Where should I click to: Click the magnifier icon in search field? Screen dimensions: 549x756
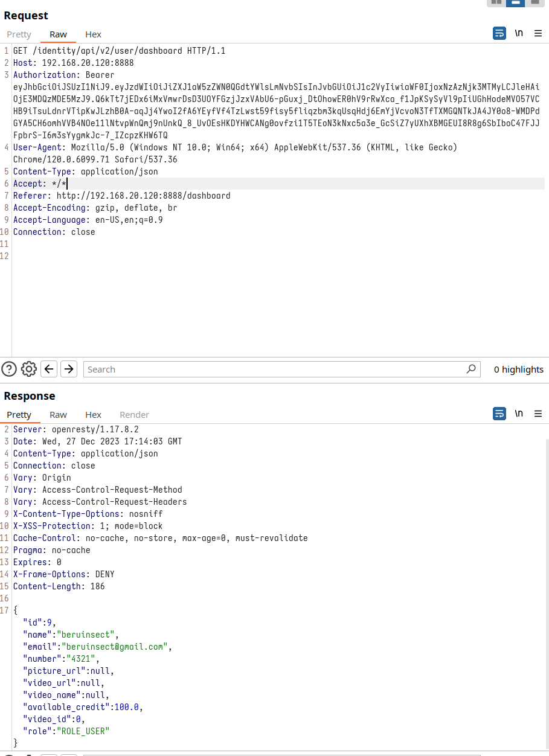[471, 369]
